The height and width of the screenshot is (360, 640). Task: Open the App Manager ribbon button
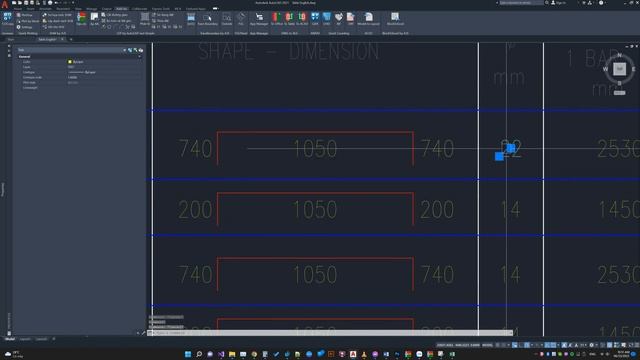click(259, 19)
